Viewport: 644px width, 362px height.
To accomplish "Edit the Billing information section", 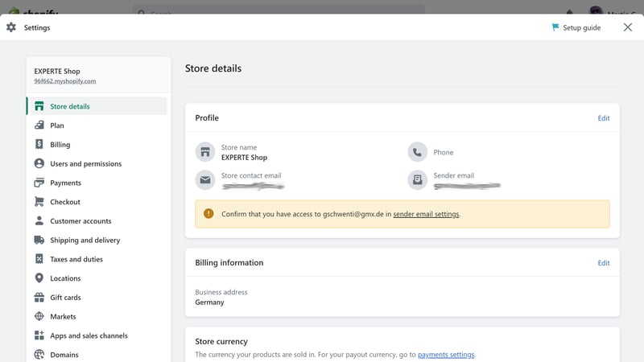I will click(603, 263).
